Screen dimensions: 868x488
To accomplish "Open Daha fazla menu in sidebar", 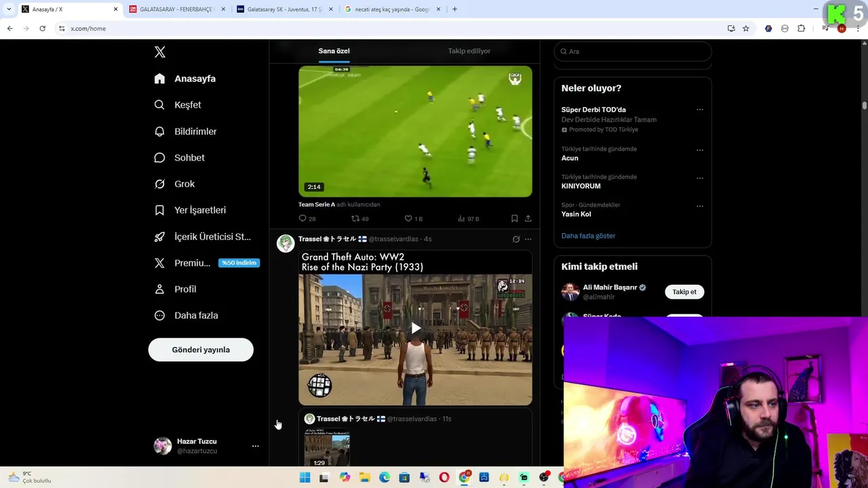I will 186,315.
